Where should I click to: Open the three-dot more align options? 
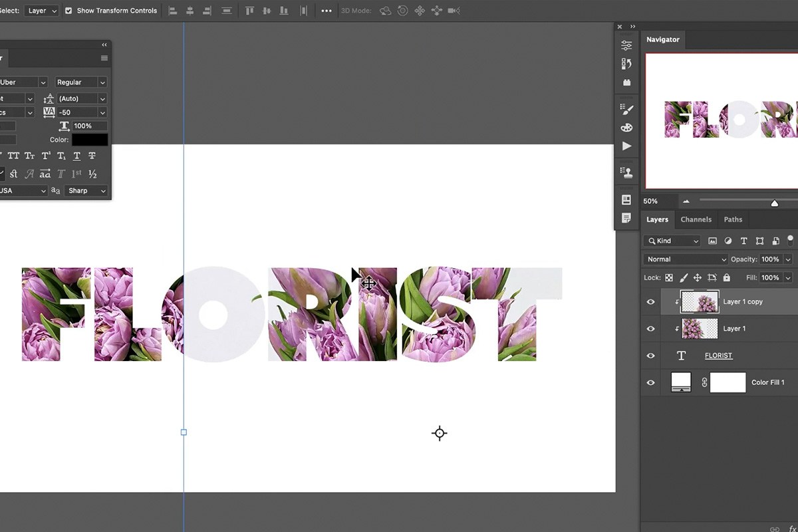point(327,11)
